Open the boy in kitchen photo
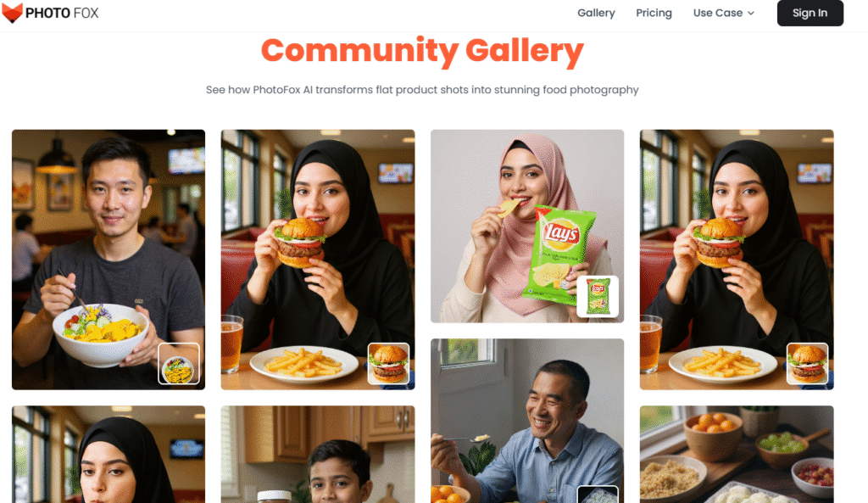 point(318,455)
